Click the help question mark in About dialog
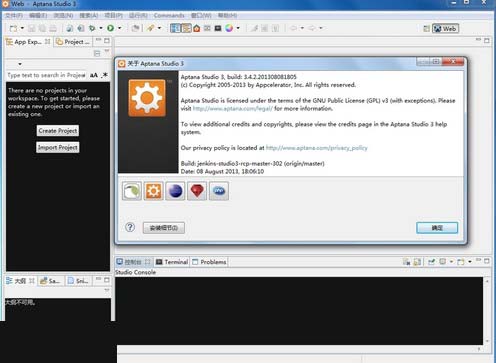This screenshot has width=496, height=363. point(130,228)
